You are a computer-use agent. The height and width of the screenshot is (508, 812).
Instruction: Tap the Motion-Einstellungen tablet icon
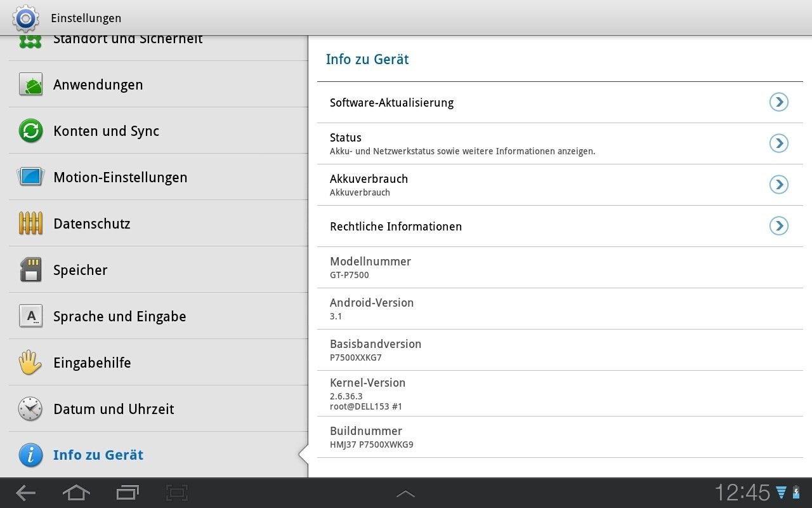point(30,177)
